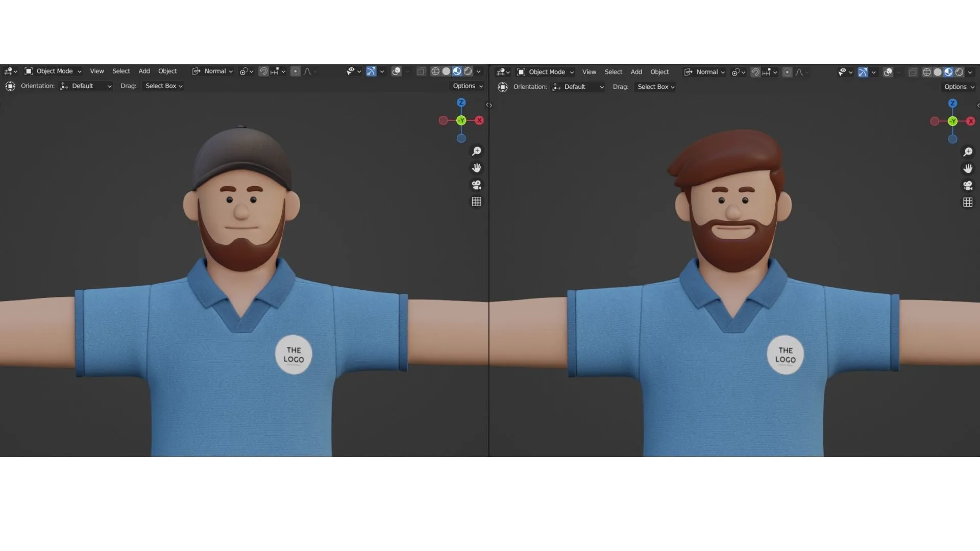This screenshot has height=551, width=980.
Task: Open Select menu in left viewport
Action: (121, 71)
